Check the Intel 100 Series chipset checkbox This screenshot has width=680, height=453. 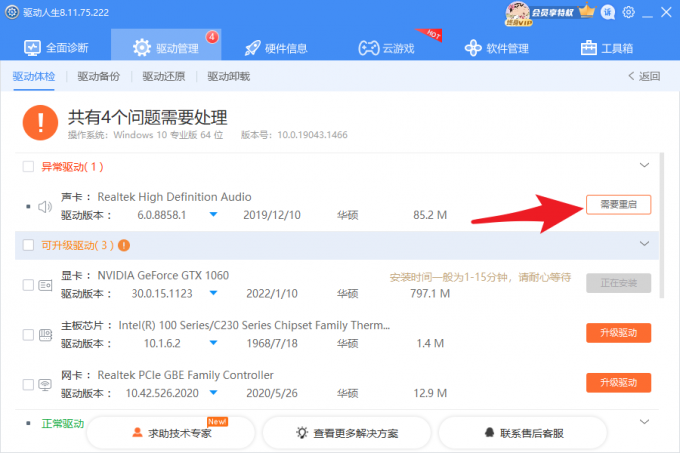point(28,335)
